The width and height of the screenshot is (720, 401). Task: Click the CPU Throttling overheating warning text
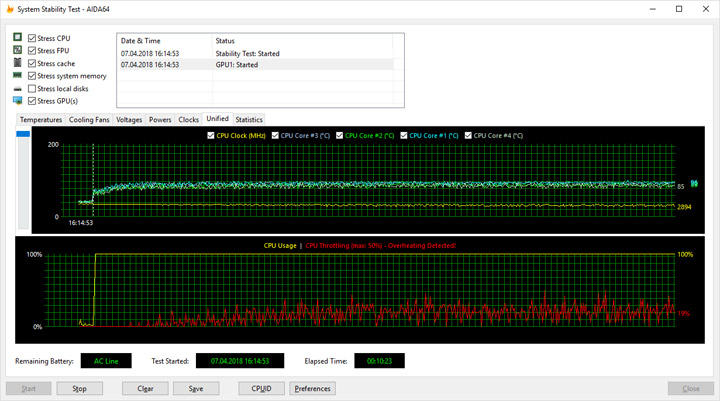[381, 246]
